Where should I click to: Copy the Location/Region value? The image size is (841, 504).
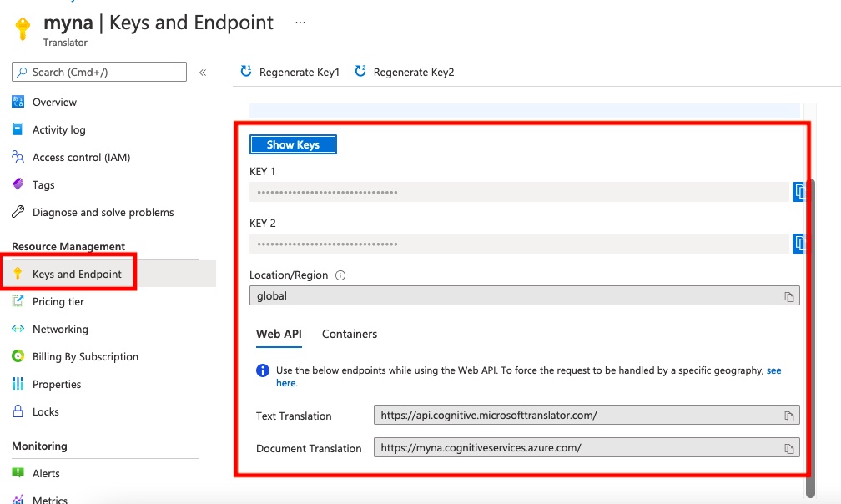(789, 296)
